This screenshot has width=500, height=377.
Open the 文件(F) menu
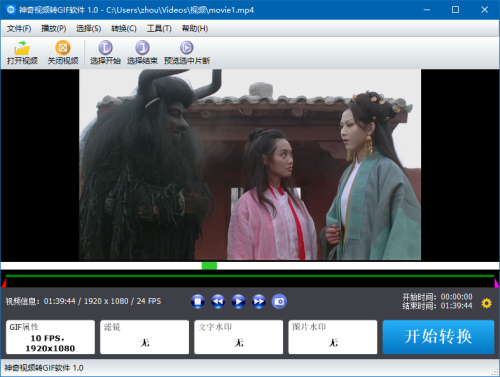19,29
